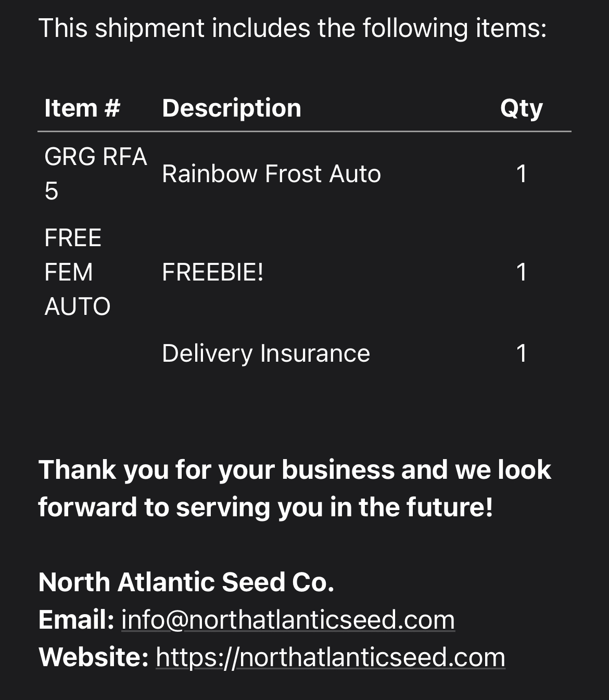
Task: Open the https://northatlanticseed.com website link
Action: [331, 657]
